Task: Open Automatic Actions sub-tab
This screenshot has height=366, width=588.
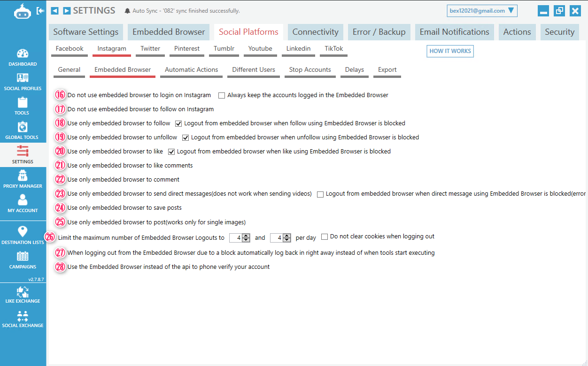Action: pyautogui.click(x=192, y=70)
